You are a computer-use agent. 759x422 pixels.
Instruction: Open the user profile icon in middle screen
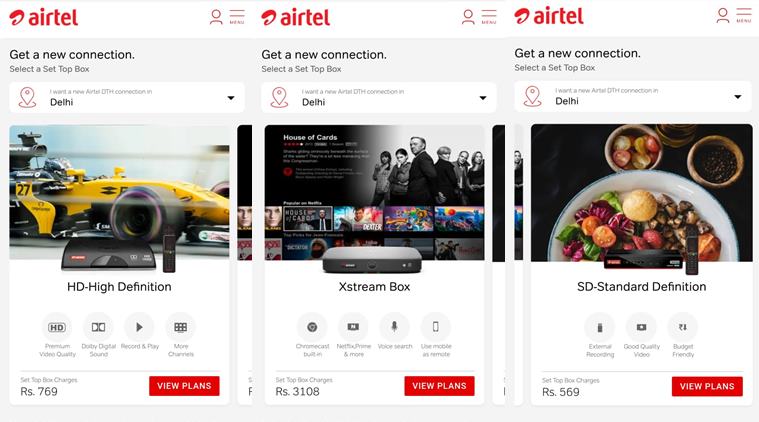click(468, 17)
